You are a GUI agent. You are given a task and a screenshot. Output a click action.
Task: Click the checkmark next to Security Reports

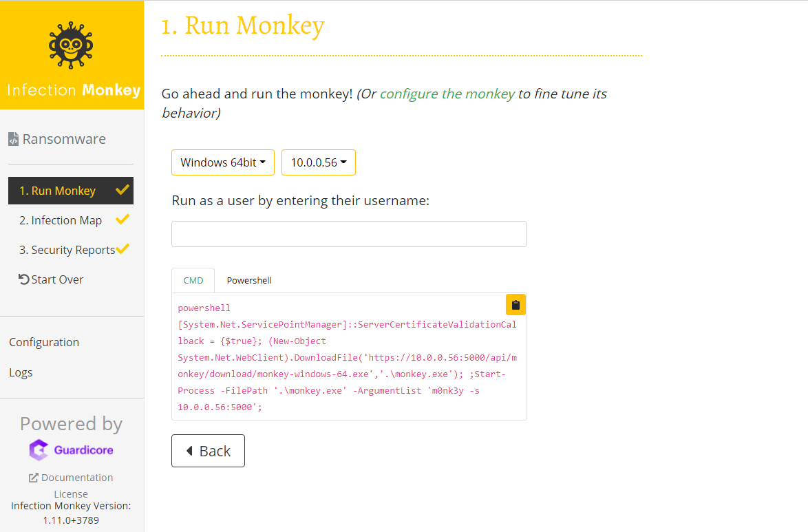click(x=122, y=249)
